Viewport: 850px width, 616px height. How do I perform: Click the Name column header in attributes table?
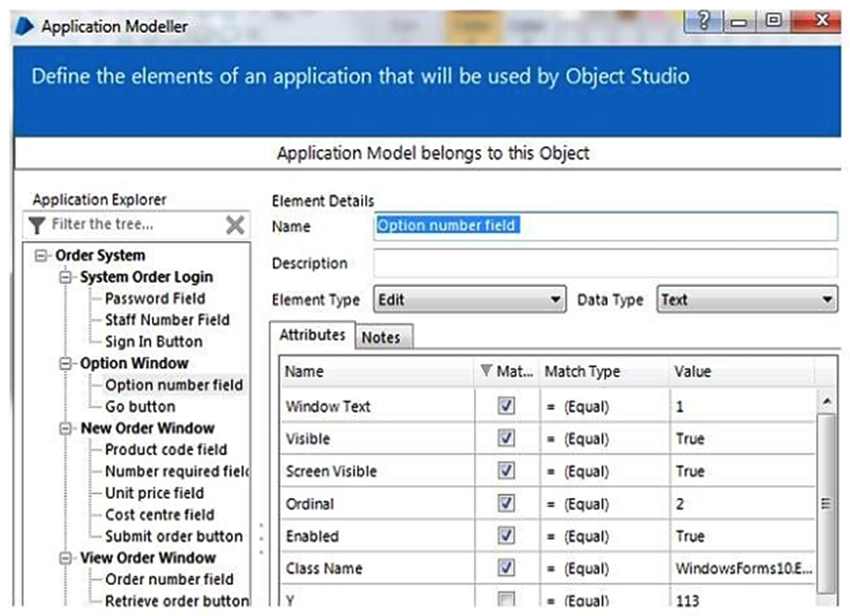click(x=378, y=371)
